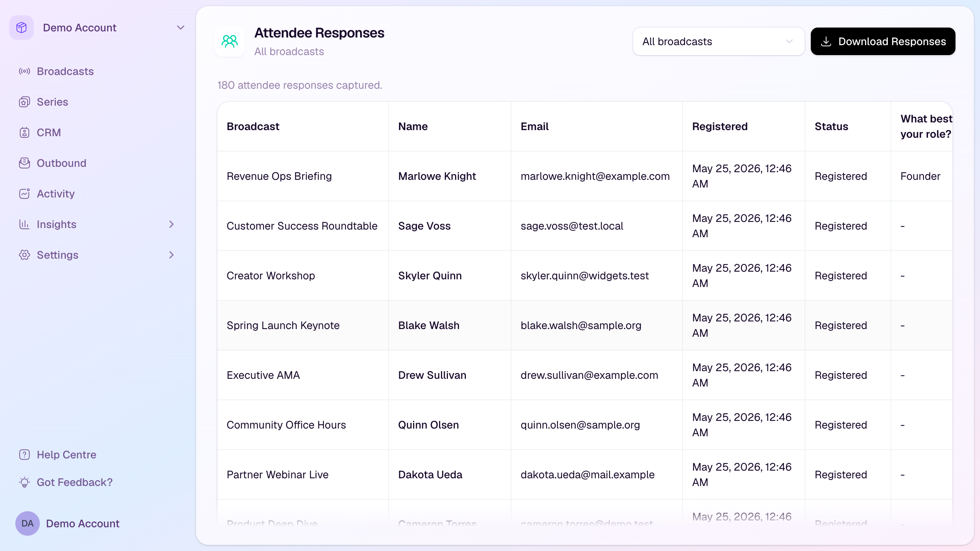The image size is (980, 551).
Task: Click the name Quinn Olsen
Action: click(x=428, y=425)
